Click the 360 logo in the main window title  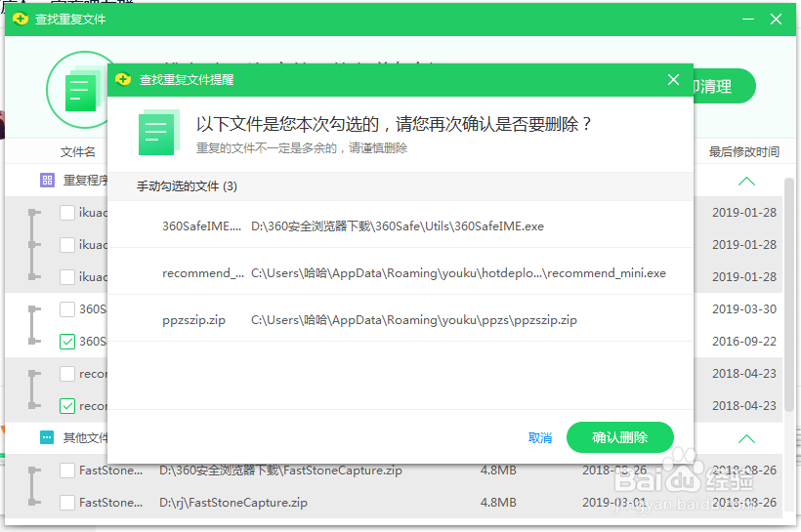(21, 20)
